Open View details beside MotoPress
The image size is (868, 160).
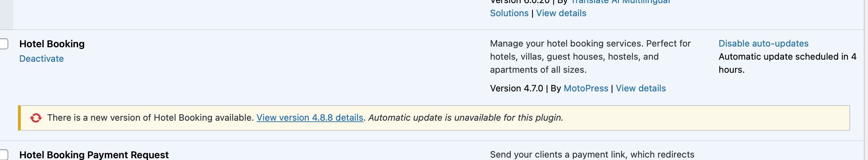click(x=640, y=88)
